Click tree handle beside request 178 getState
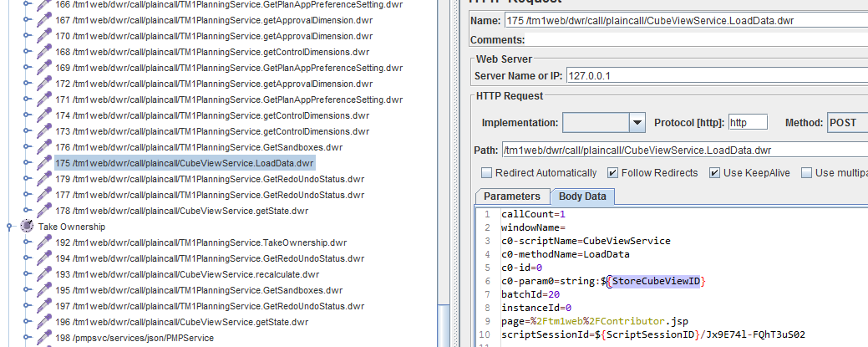This screenshot has width=868, height=347. (26, 212)
